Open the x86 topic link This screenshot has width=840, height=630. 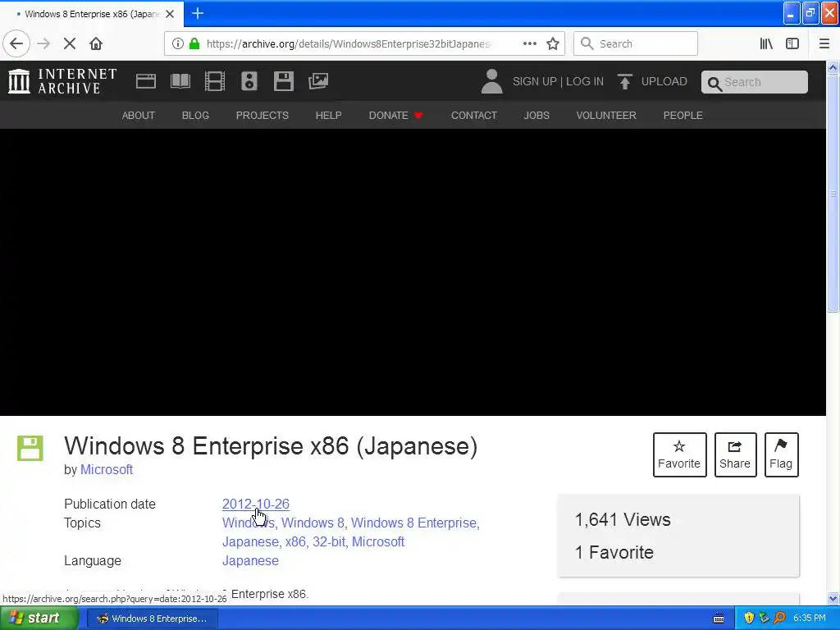tap(295, 541)
